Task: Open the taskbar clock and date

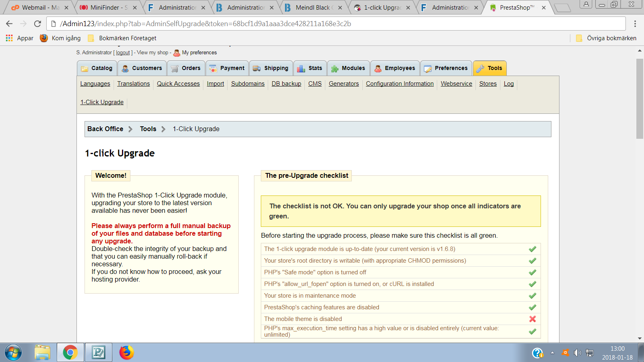Action: click(617, 353)
